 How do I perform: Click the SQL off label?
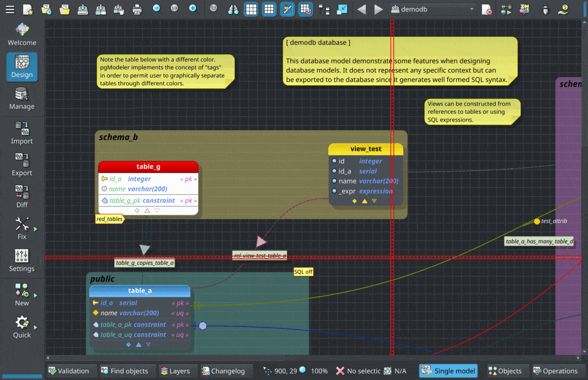pyautogui.click(x=303, y=272)
